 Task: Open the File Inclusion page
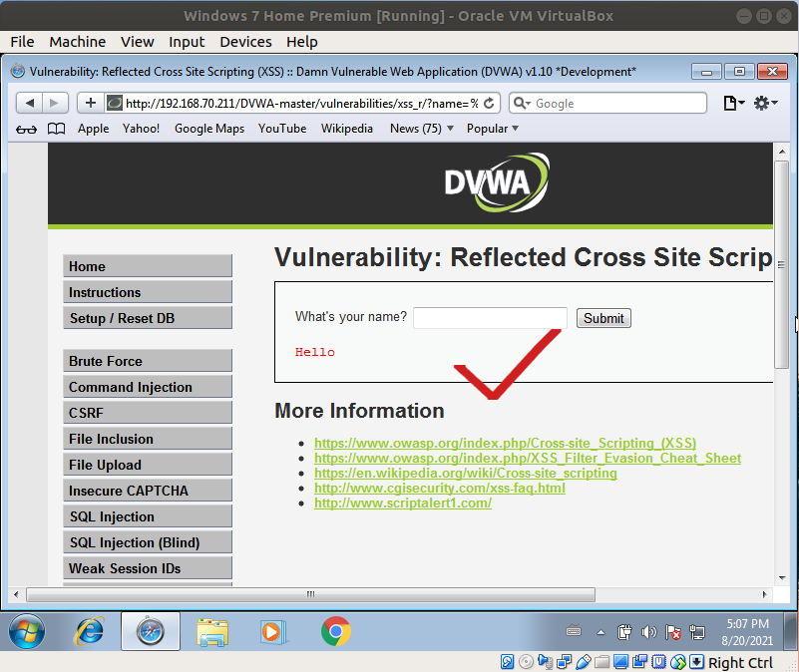coord(148,439)
